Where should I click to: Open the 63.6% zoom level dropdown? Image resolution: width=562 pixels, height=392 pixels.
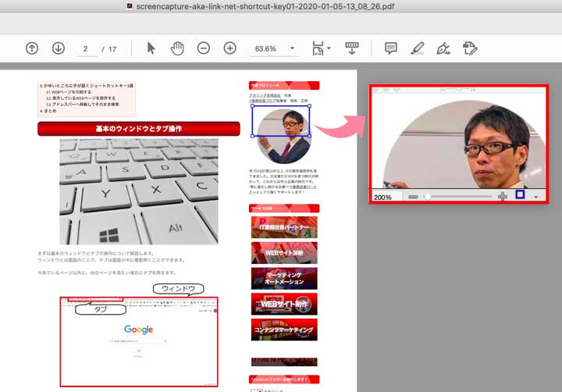coord(274,48)
